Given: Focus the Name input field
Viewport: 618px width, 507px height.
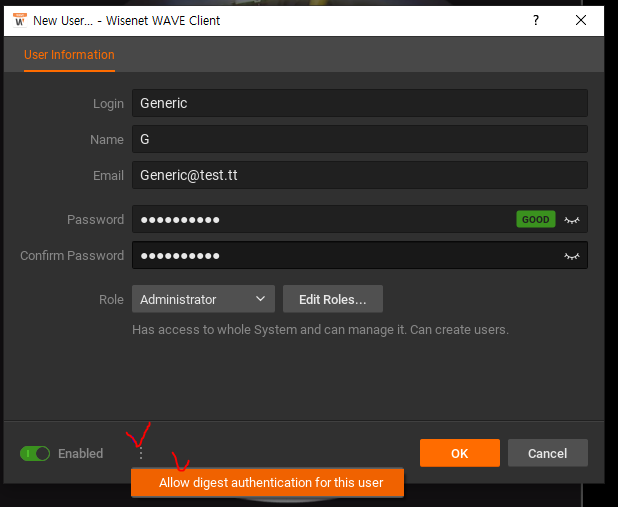Looking at the screenshot, I should (x=358, y=139).
